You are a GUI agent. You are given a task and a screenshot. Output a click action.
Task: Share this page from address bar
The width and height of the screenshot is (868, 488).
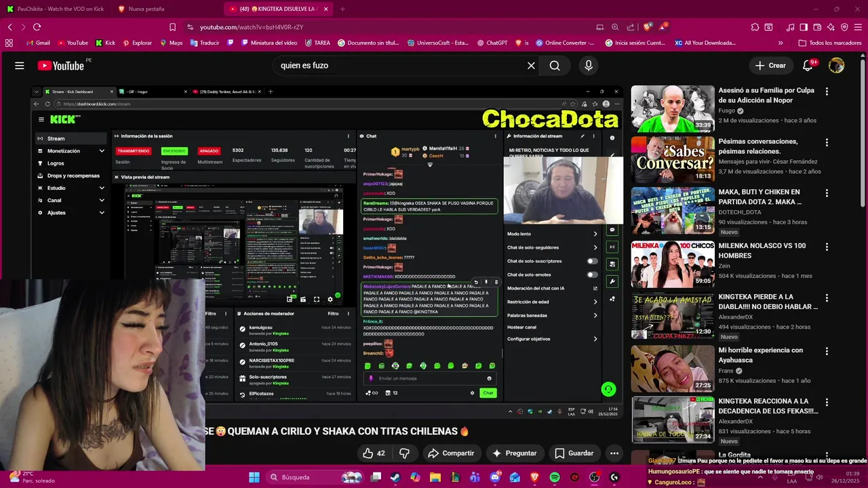point(631,27)
